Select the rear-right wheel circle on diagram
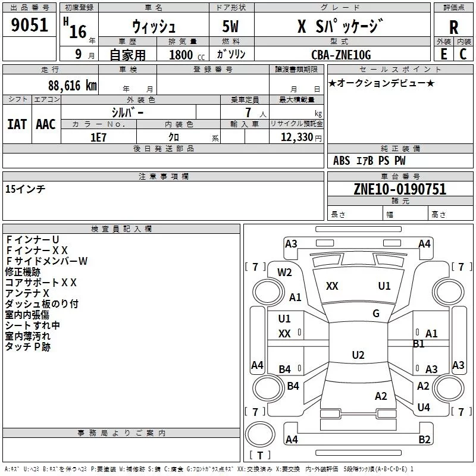This screenshot has height=476, width=476. [x=449, y=388]
